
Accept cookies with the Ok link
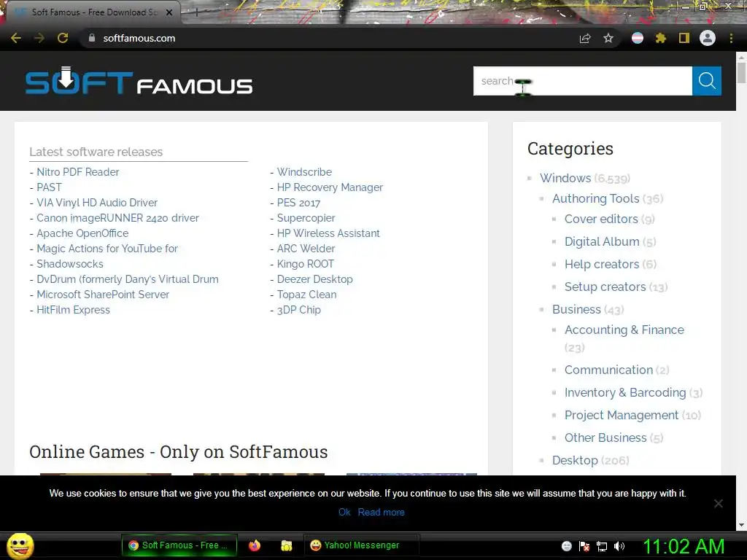(344, 513)
